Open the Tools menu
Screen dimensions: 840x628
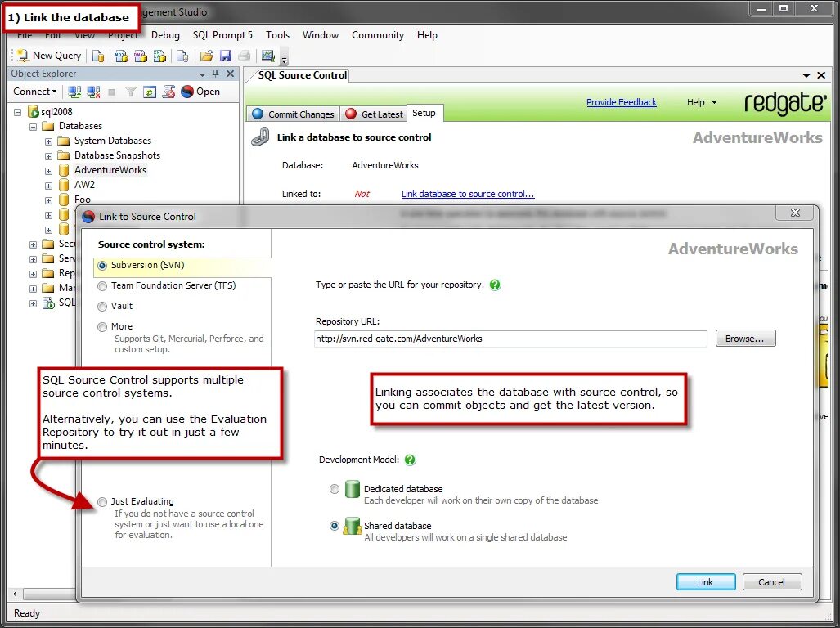click(x=277, y=35)
